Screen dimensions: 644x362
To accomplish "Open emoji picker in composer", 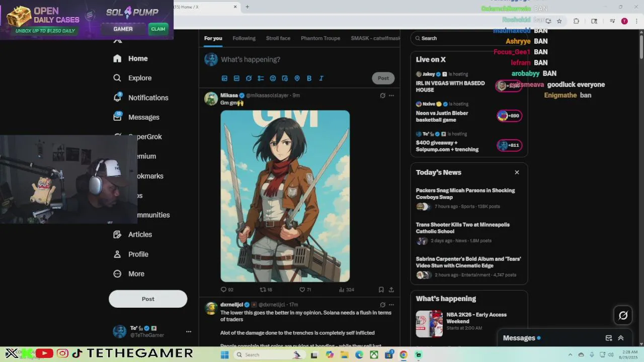I will pos(273,78).
